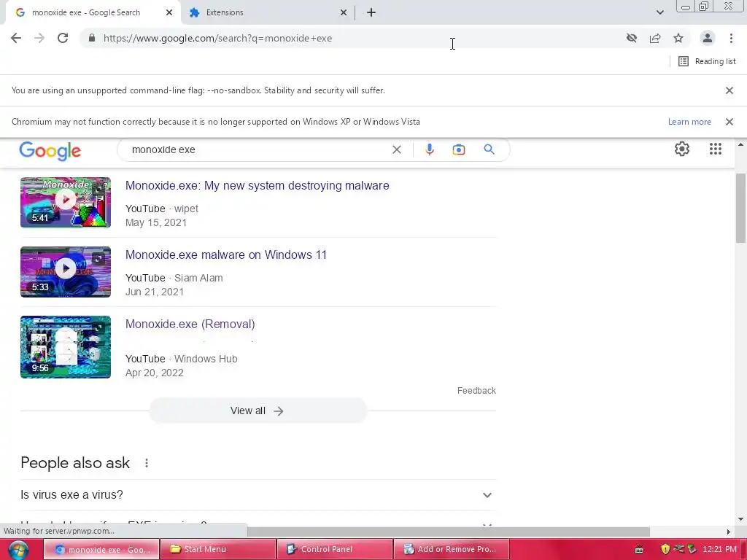Switch to Add or Remove Programs window
747x560 pixels.
pyautogui.click(x=452, y=549)
